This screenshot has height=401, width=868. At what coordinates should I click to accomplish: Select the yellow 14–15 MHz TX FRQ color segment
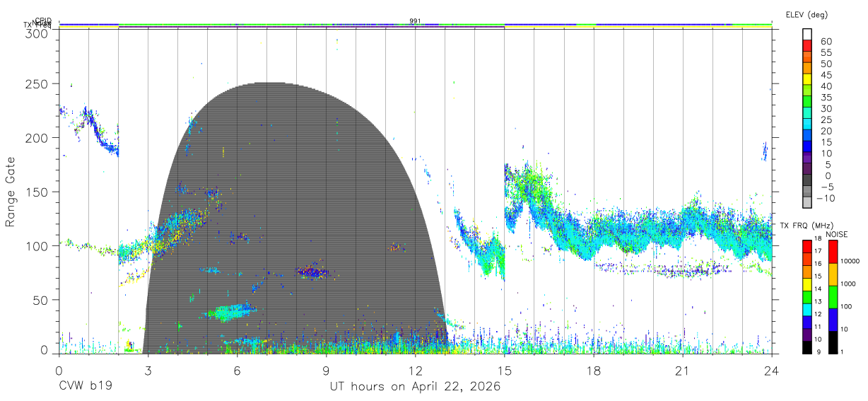click(807, 283)
